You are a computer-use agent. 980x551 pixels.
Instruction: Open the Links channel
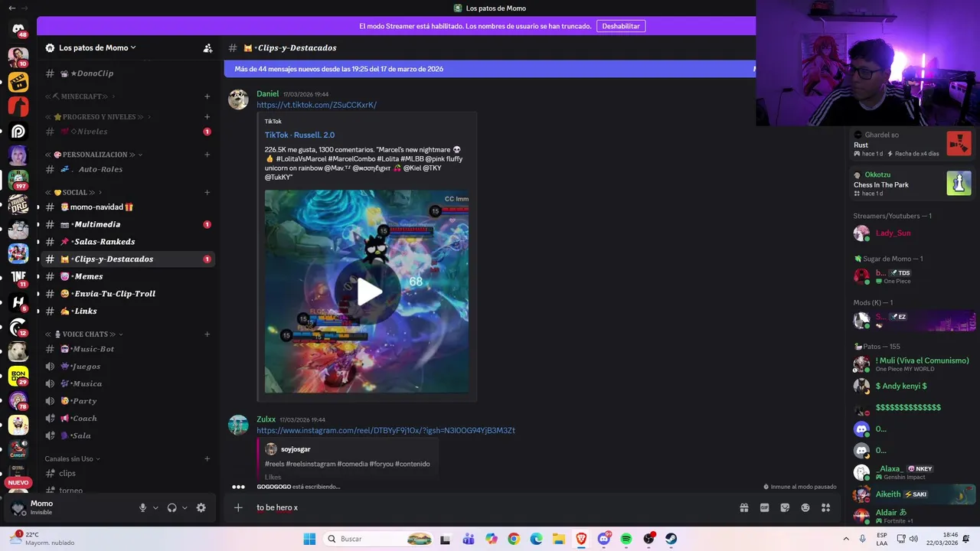(127, 311)
